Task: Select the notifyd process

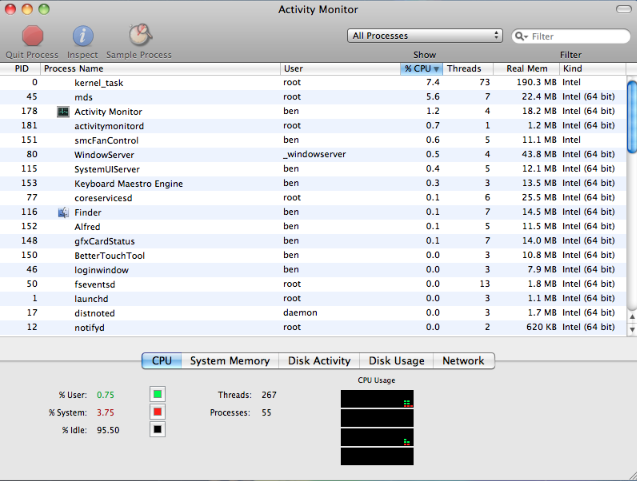Action: coord(313,327)
